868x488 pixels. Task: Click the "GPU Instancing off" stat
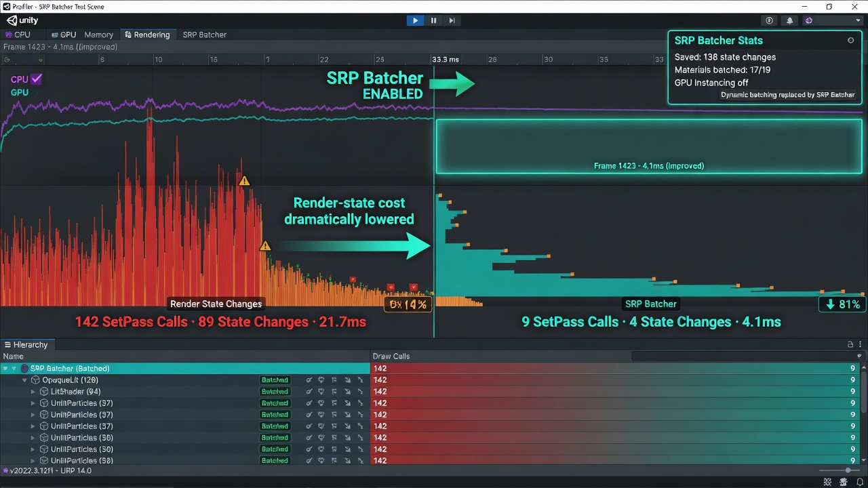pyautogui.click(x=711, y=83)
